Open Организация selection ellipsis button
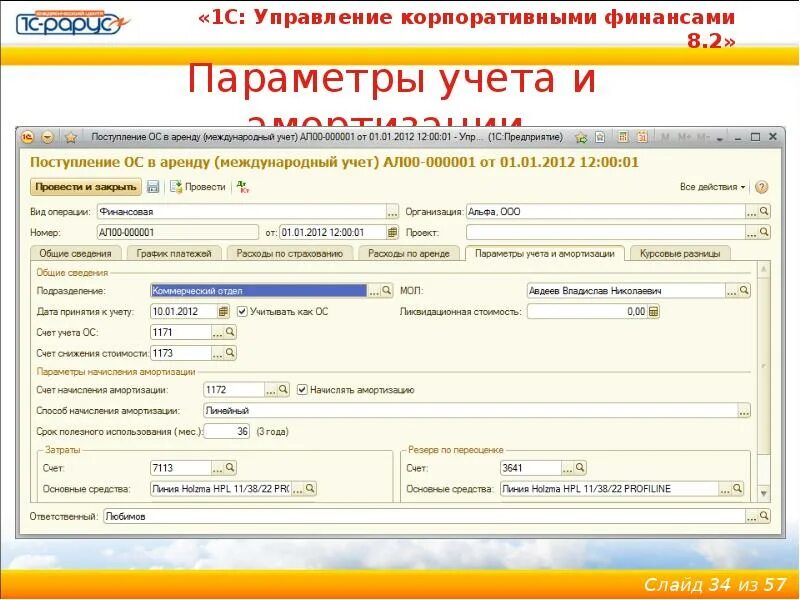800x600 pixels. (752, 211)
